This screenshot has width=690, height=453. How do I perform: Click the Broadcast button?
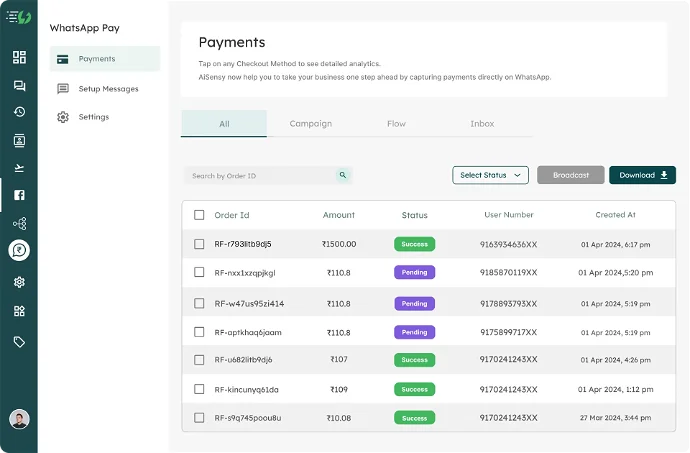tap(571, 175)
